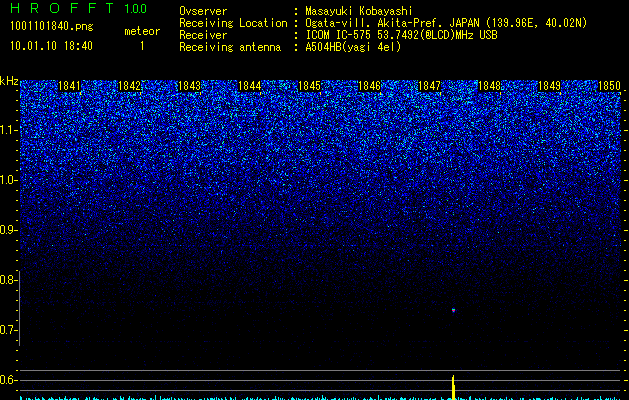This screenshot has width=629, height=400.
Task: Click the 1843 time marker
Action: click(189, 86)
